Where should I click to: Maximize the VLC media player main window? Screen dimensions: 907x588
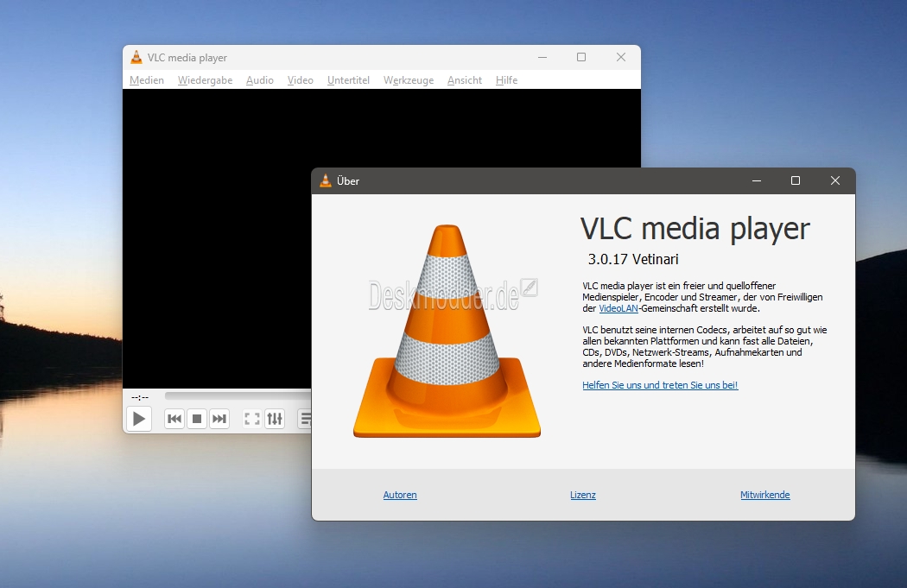click(581, 57)
